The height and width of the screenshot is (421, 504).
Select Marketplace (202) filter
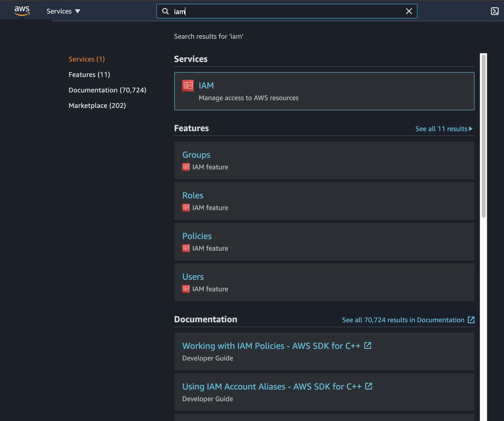coord(97,105)
